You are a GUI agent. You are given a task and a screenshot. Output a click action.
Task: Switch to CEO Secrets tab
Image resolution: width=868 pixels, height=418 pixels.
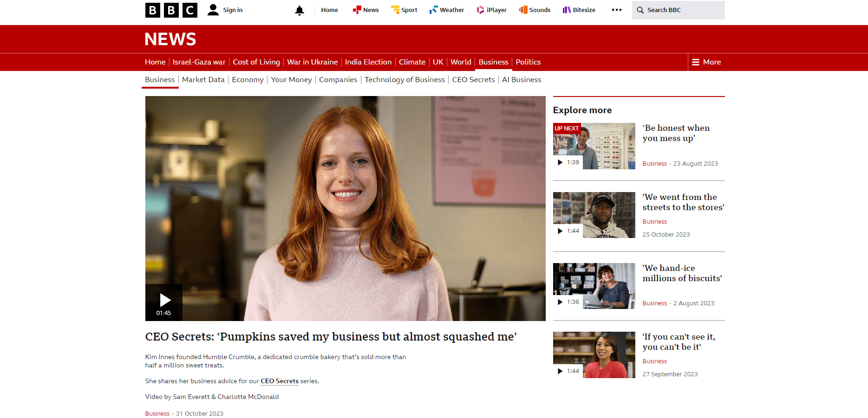click(x=473, y=80)
